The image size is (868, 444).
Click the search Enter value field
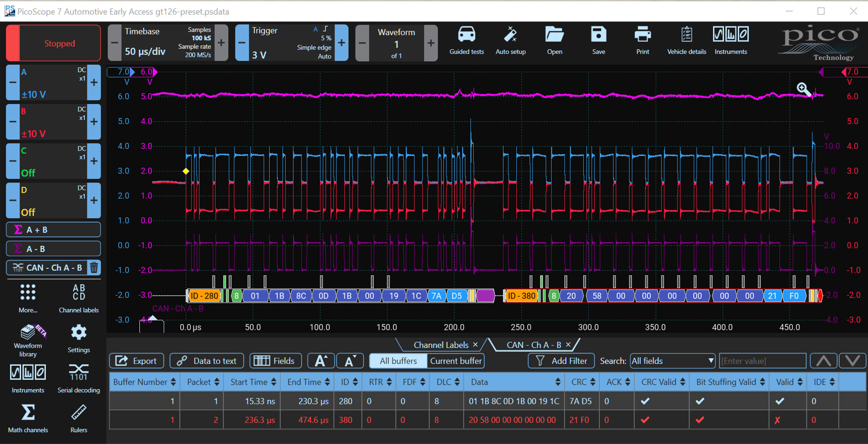coord(762,361)
